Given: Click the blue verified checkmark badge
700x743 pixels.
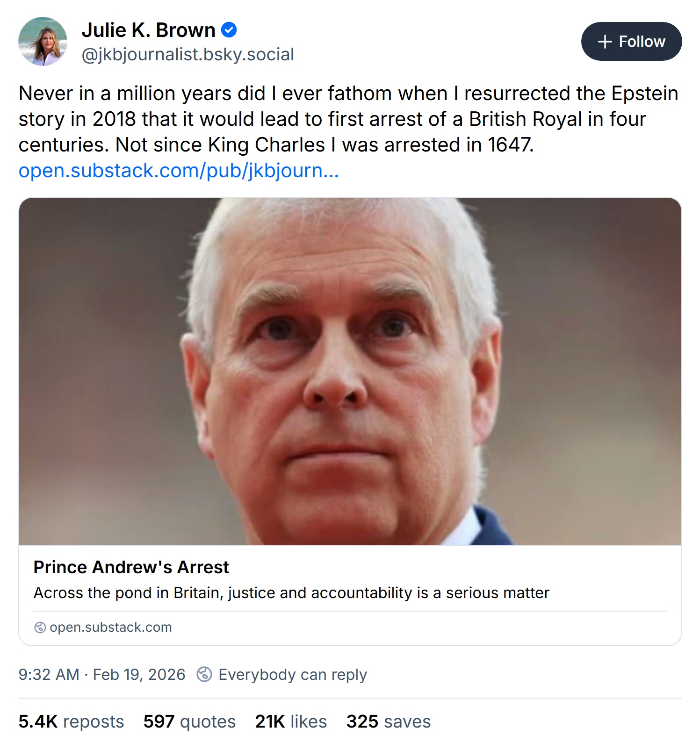Looking at the screenshot, I should (229, 30).
